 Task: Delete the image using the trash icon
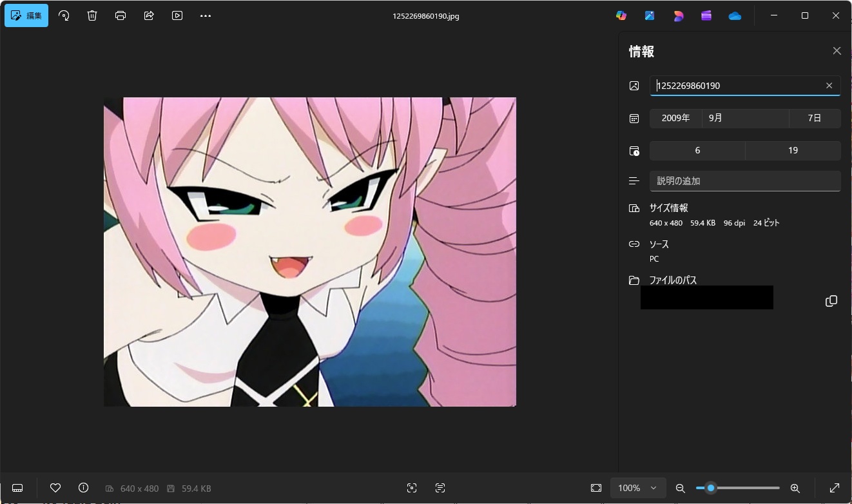tap(92, 15)
